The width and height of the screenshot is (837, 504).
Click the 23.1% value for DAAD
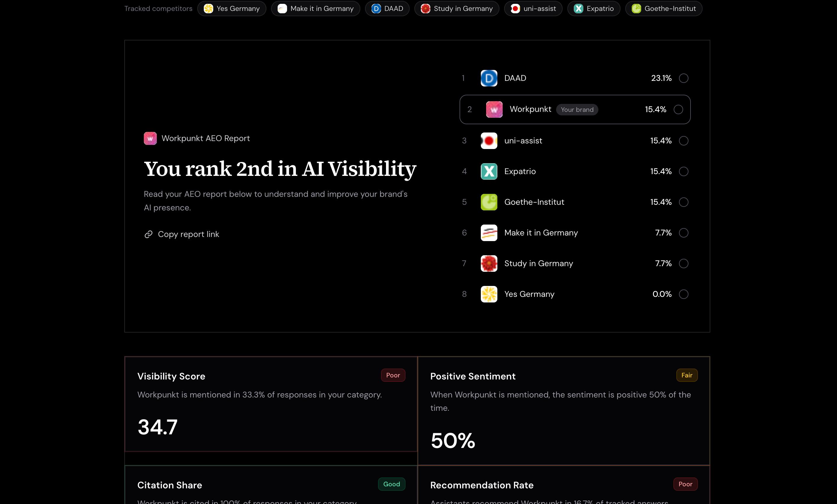pyautogui.click(x=661, y=78)
